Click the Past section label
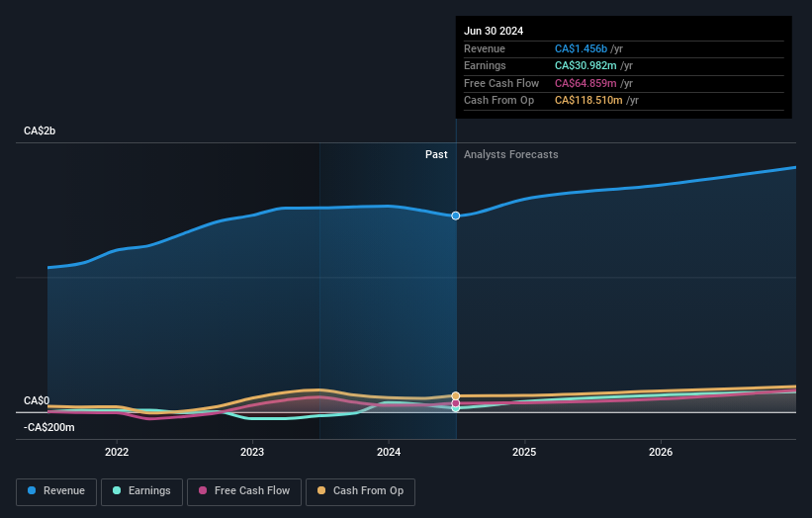Image resolution: width=812 pixels, height=518 pixels. click(x=436, y=154)
